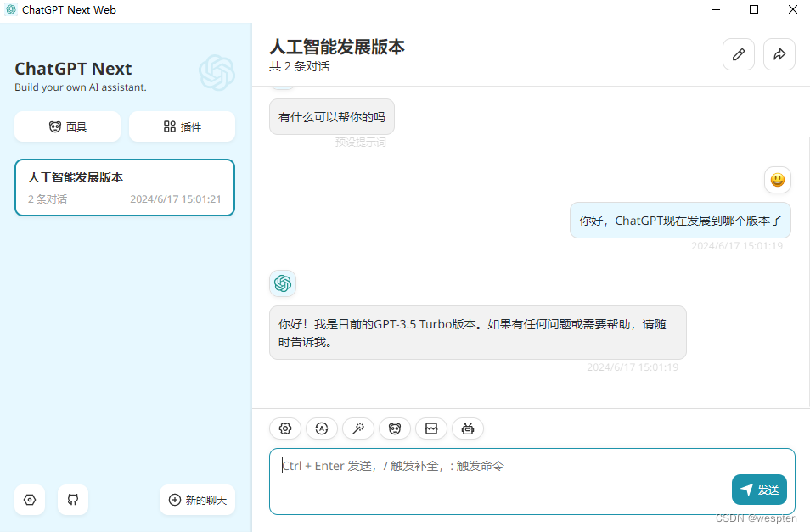Open the 插件 plugins button
810x532 pixels.
click(183, 126)
